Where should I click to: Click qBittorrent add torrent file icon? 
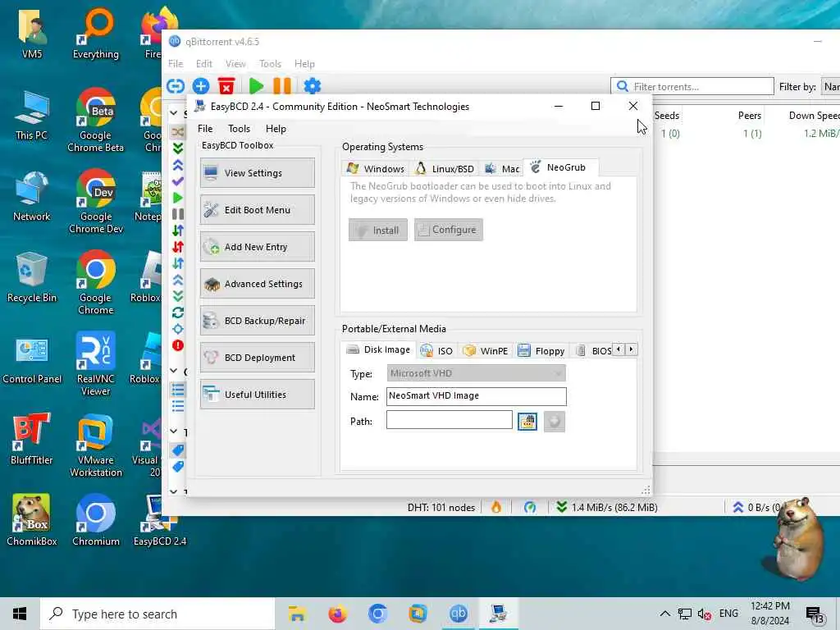click(x=201, y=85)
